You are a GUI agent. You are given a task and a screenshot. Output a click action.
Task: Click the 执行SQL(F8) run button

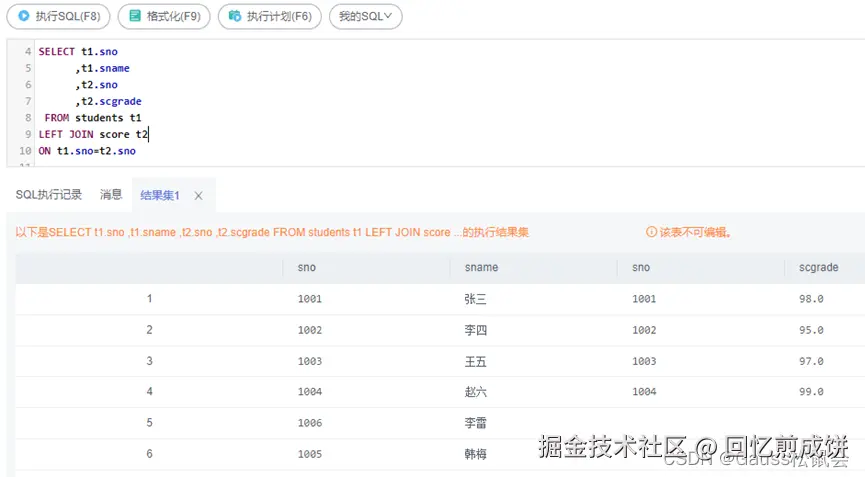pyautogui.click(x=58, y=16)
